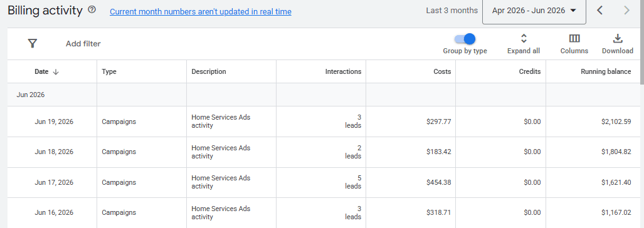This screenshot has height=228, width=644.
Task: Click the Expand all icon
Action: click(x=524, y=39)
